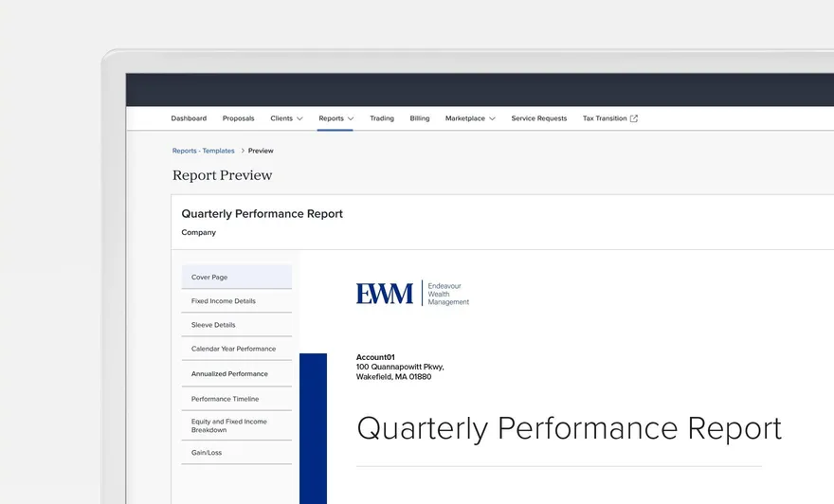The width and height of the screenshot is (834, 504).
Task: Expand the Reports dropdown chevron
Action: pyautogui.click(x=351, y=118)
